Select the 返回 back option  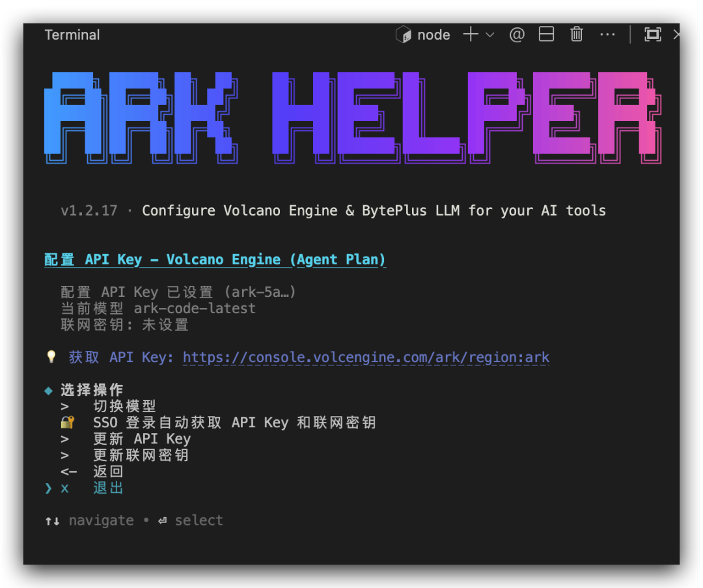point(108,471)
